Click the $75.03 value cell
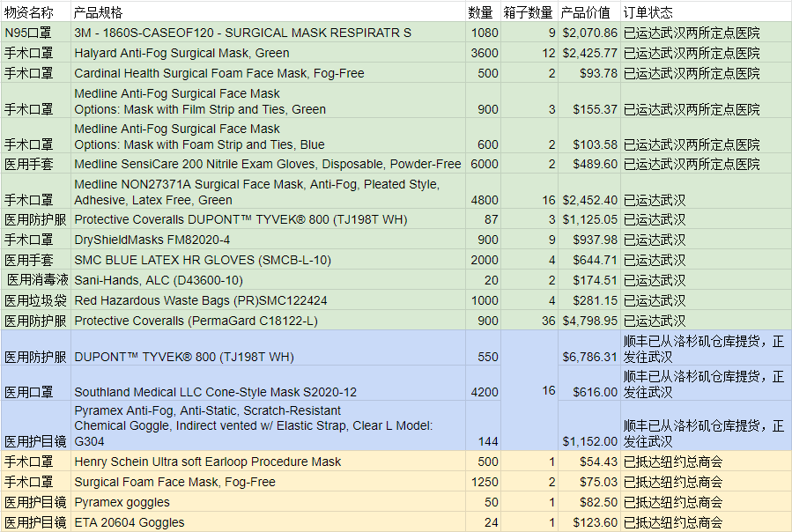Image resolution: width=792 pixels, height=532 pixels. [589, 482]
